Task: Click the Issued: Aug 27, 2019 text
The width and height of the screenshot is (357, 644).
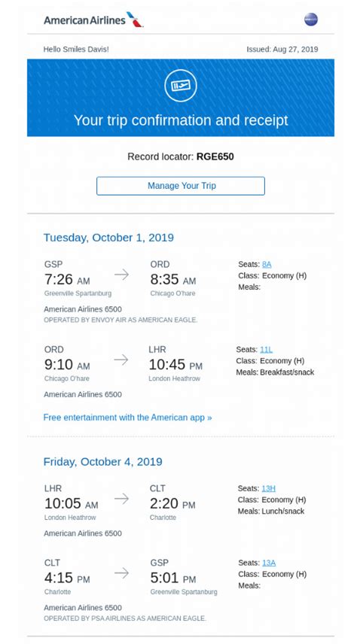Action: pos(282,50)
